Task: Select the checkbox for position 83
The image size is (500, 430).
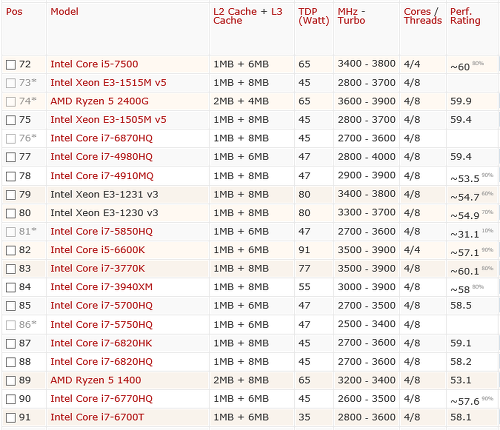Action: [x=11, y=269]
